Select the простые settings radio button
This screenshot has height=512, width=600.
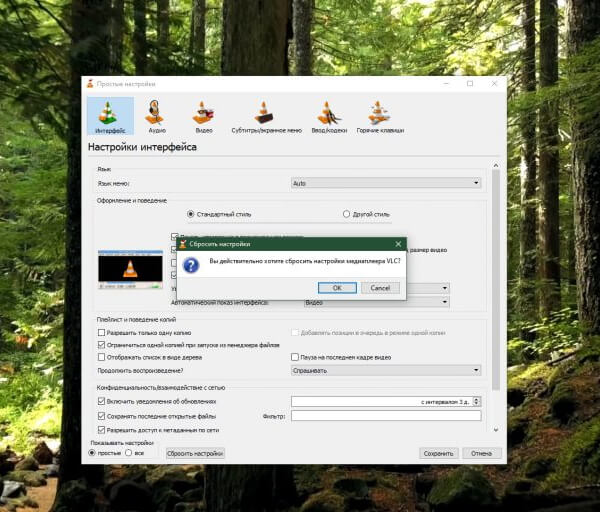pyautogui.click(x=92, y=453)
